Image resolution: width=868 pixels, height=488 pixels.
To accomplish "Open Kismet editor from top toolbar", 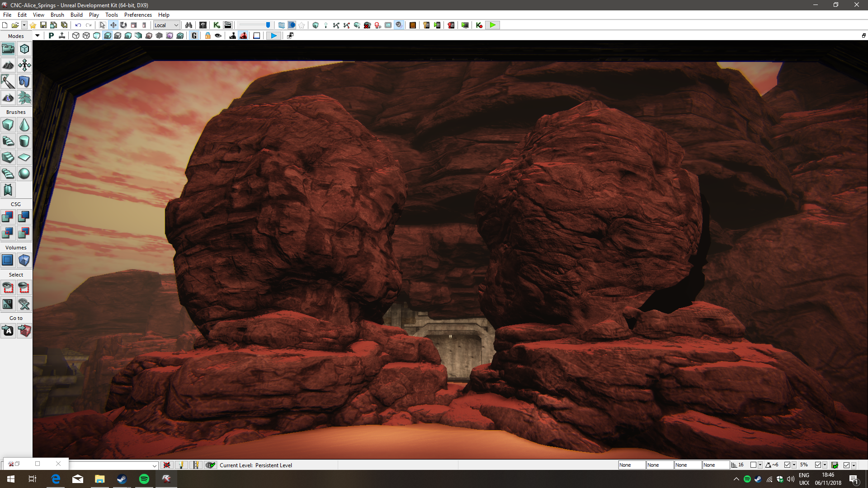I will pyautogui.click(x=217, y=25).
